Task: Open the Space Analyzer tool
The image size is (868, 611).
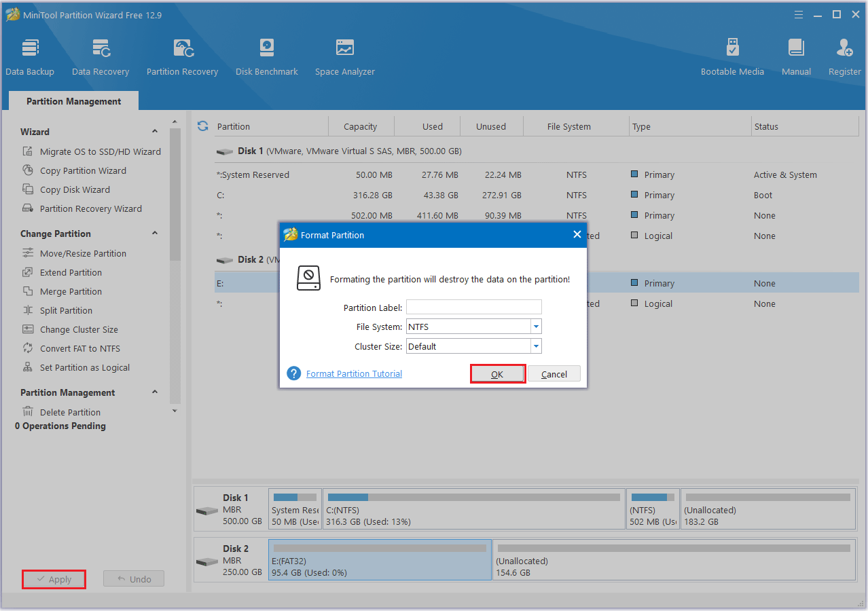Action: 345,58
